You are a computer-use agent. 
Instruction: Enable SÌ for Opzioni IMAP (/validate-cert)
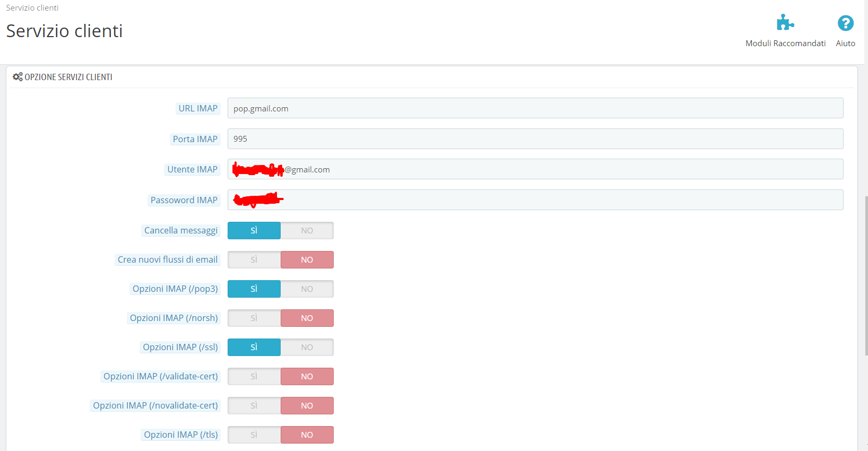(254, 376)
